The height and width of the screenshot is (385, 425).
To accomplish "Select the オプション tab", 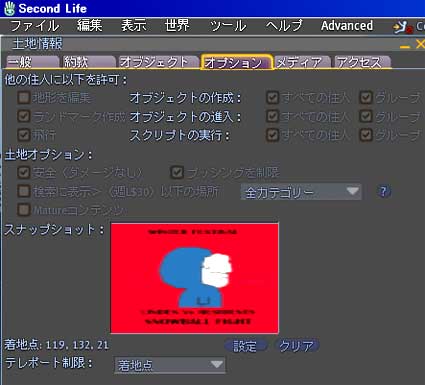I will (237, 62).
